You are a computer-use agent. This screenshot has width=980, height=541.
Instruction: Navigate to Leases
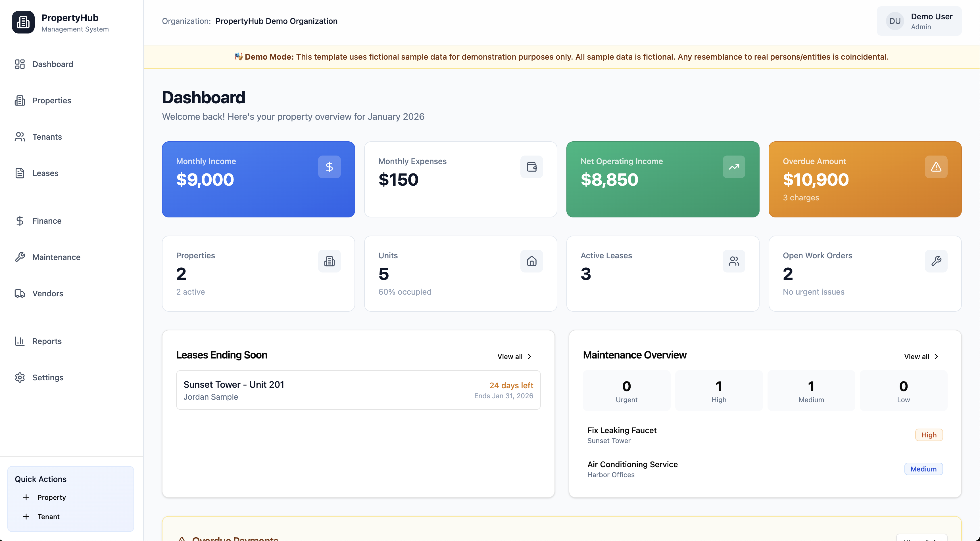(72, 173)
